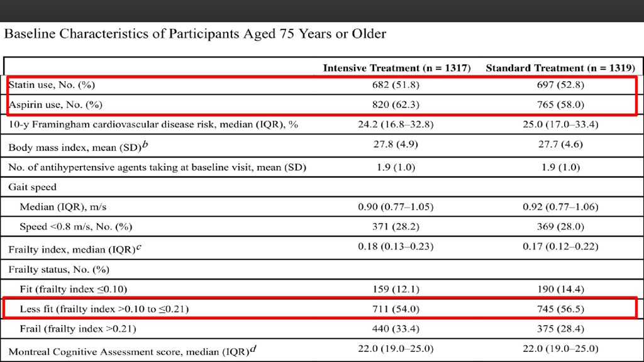
Task: Click the value '27.7 (4.6)'
Action: (x=560, y=144)
